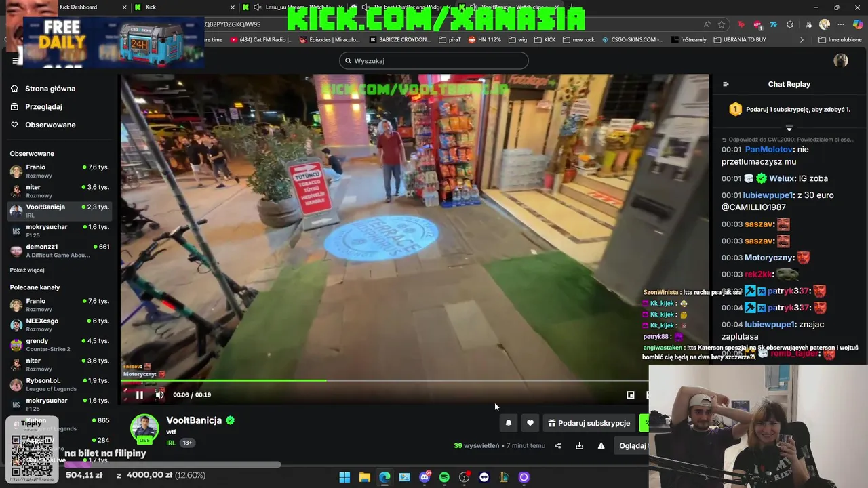Open the new rock bookmarks folder
868x488 pixels.
[578, 40]
